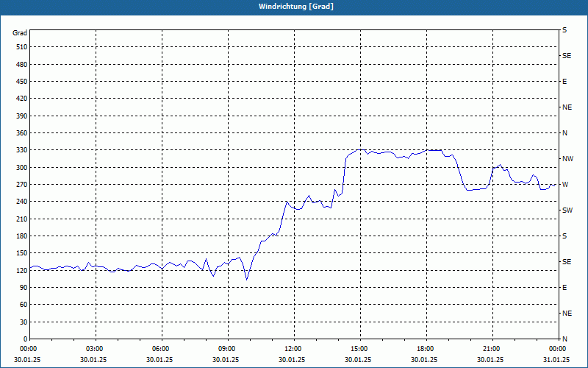Click the chart title "Windrichtung [Grad]"
Image resolution: width=588 pixels, height=368 pixels.
pyautogui.click(x=296, y=7)
